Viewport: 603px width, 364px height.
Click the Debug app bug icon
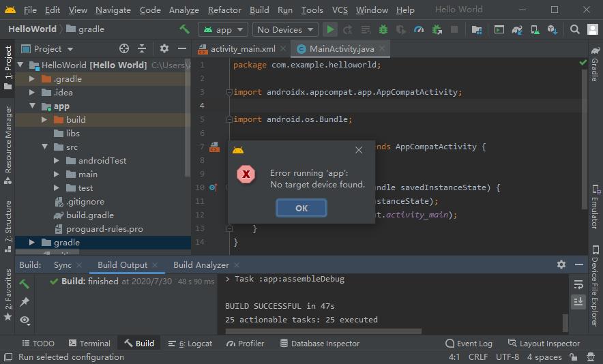[383, 29]
